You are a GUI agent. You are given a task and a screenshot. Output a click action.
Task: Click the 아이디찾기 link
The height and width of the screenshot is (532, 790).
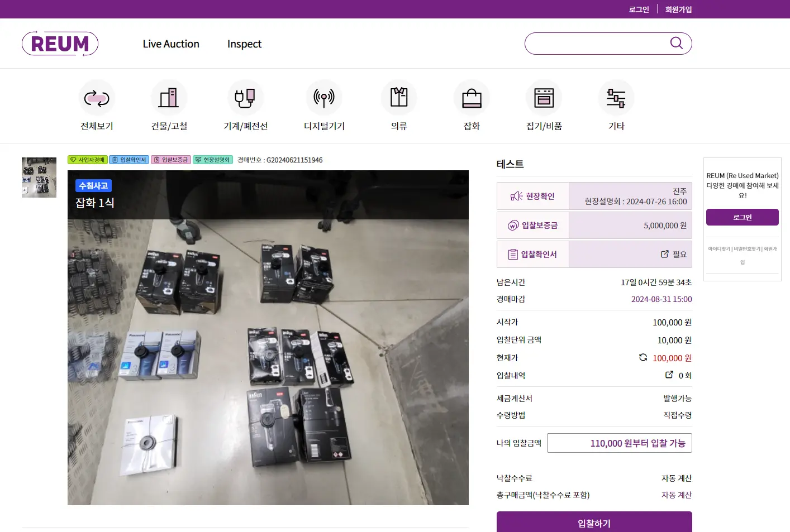[719, 249]
